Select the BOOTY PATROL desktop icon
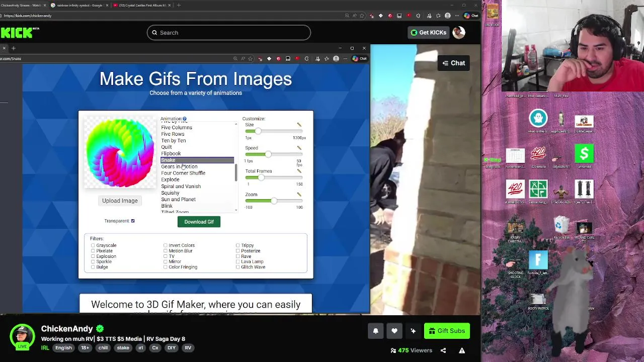The height and width of the screenshot is (362, 644). 538,302
